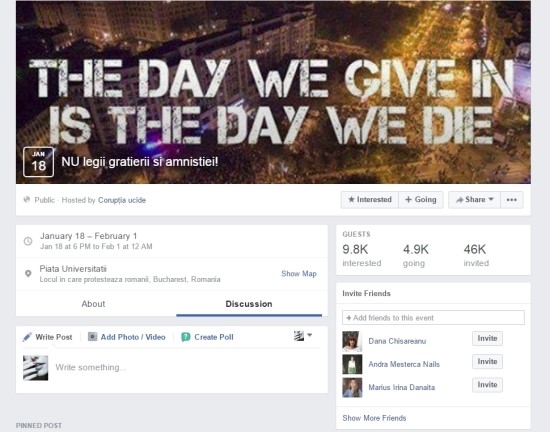Expand Show More Friends list
The height and width of the screenshot is (432, 550).
374,418
